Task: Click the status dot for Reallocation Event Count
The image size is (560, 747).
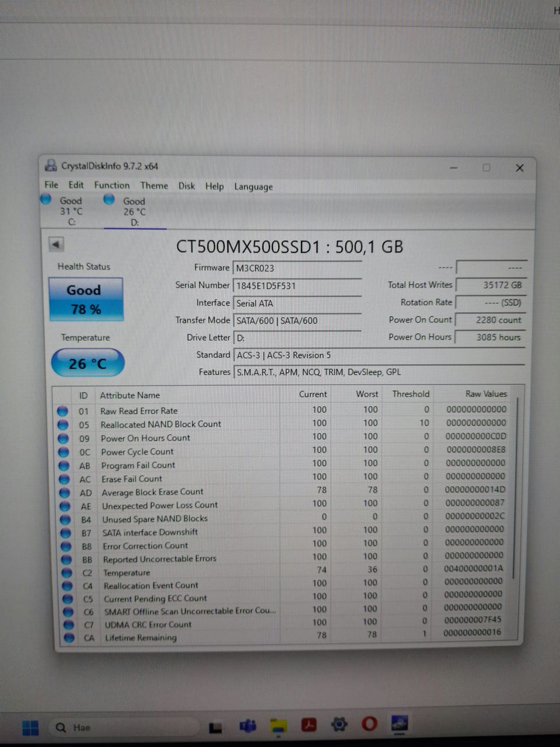Action: 68,586
